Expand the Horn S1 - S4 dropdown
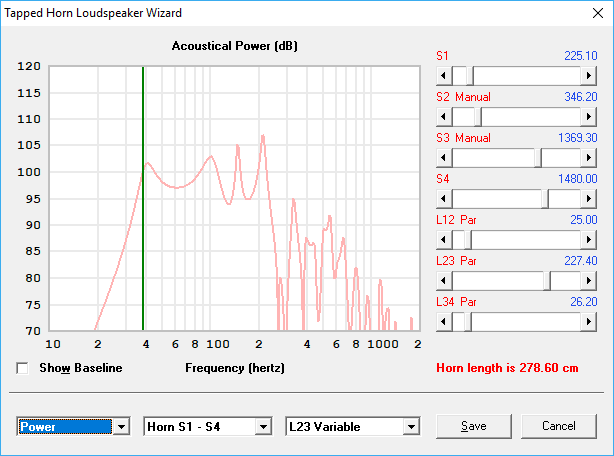 [263, 427]
